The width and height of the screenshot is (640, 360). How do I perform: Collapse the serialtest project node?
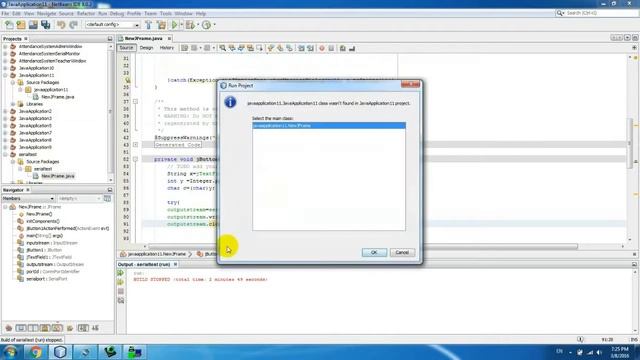point(5,155)
